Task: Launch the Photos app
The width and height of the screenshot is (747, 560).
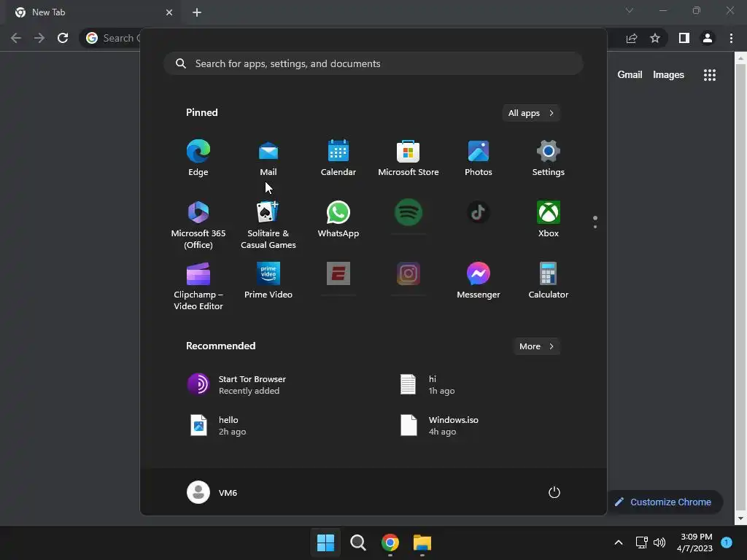Action: pyautogui.click(x=479, y=158)
